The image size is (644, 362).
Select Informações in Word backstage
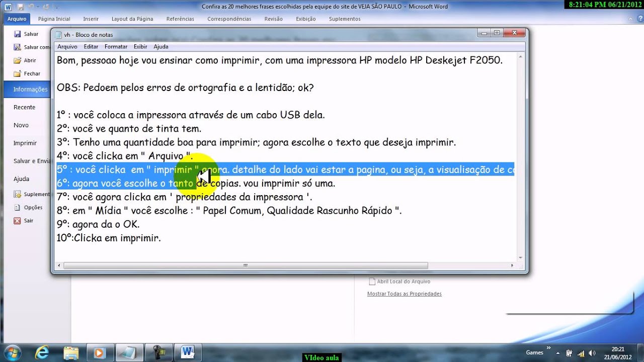click(x=26, y=89)
